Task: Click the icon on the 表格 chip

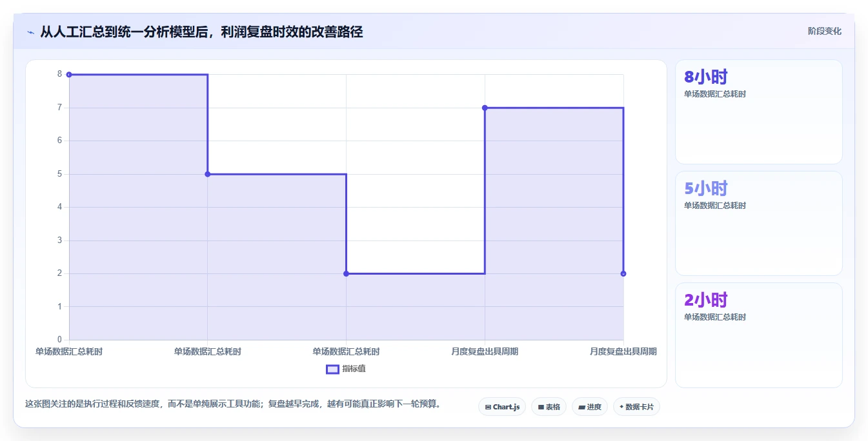Action: click(x=541, y=407)
